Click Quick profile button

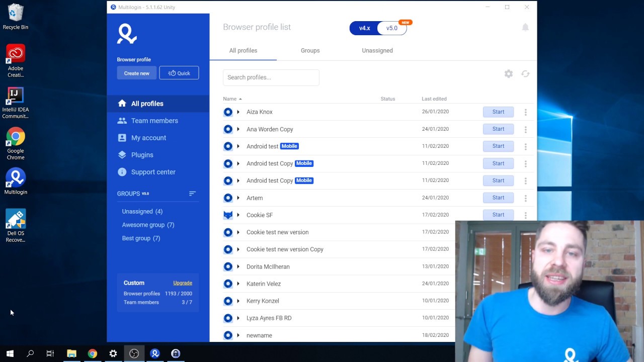pos(179,73)
